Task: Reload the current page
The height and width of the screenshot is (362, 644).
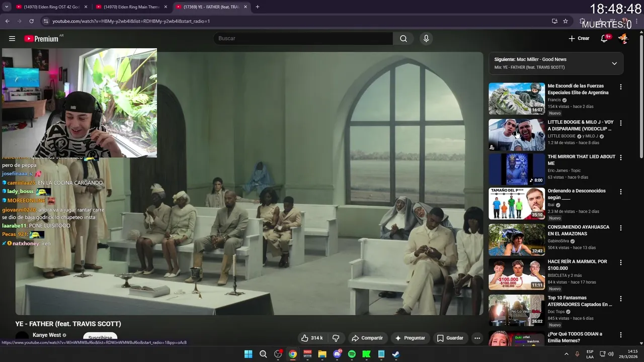Action: 31,21
